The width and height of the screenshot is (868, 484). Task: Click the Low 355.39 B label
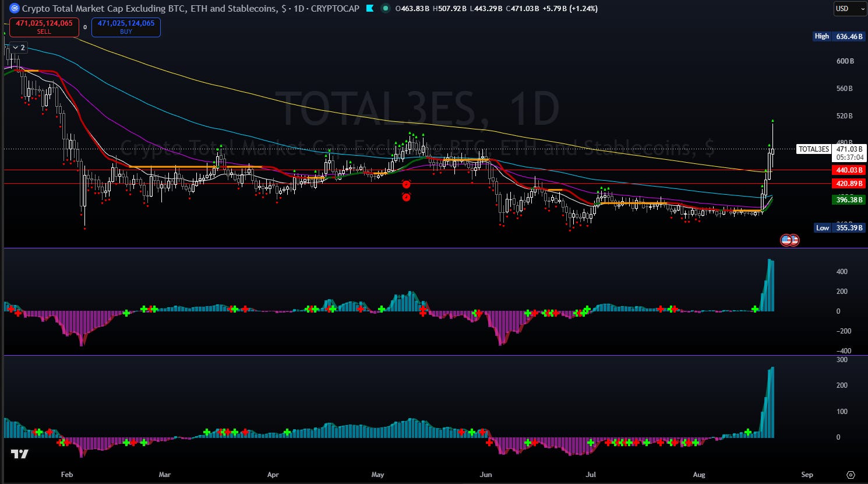click(x=839, y=227)
